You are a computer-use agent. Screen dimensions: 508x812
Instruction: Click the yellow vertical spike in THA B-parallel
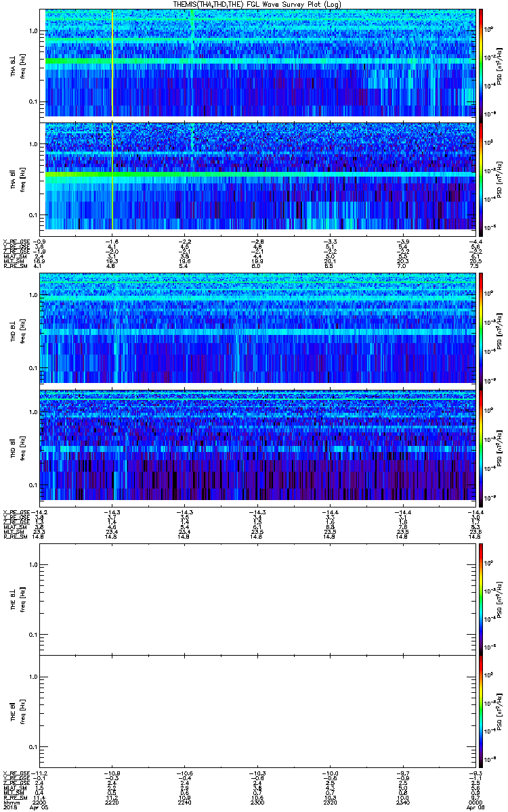[112, 176]
